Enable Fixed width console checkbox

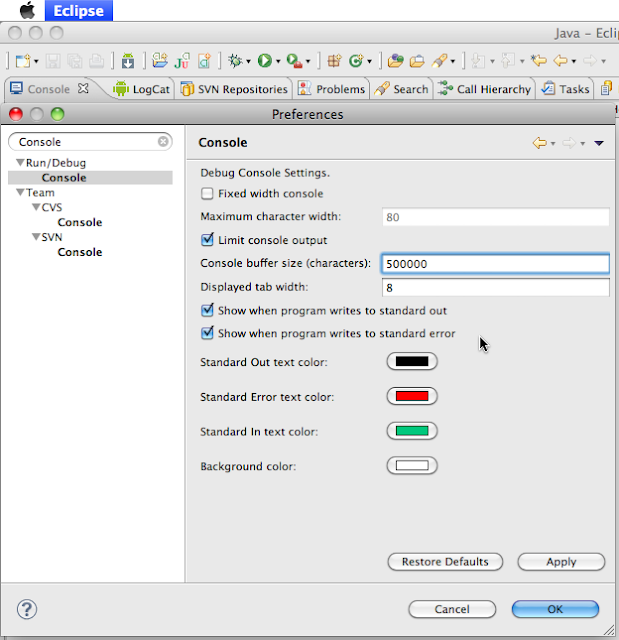point(207,193)
